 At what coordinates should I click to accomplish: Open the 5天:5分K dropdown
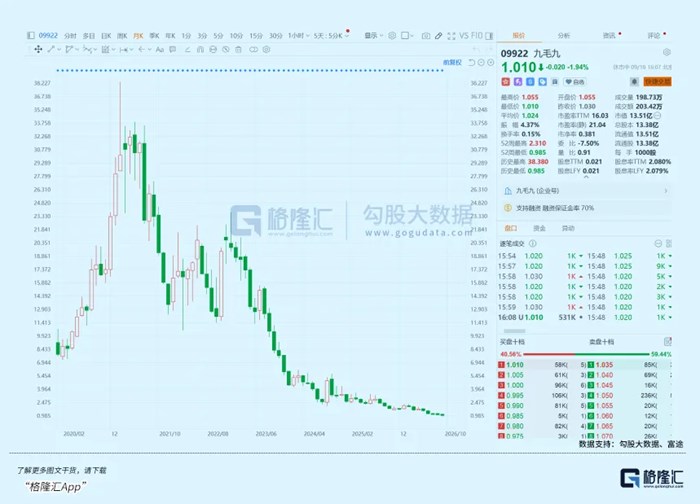330,36
